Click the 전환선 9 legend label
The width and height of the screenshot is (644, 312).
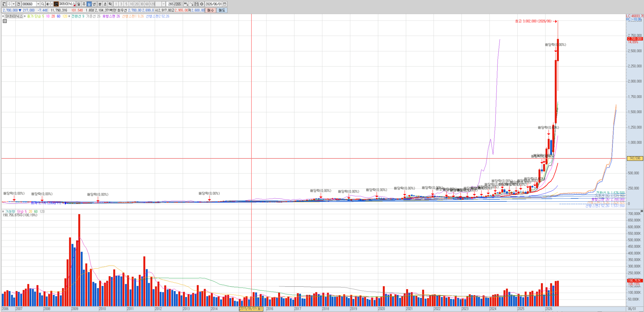78,16
